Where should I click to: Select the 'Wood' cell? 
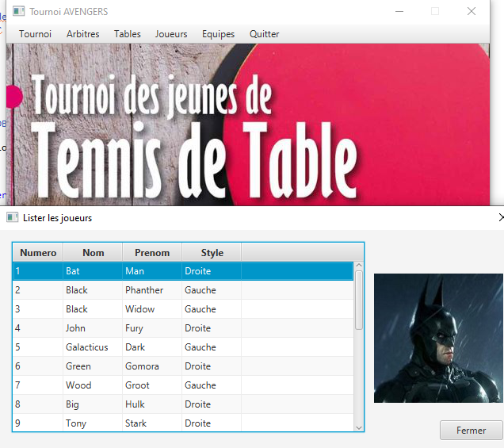[93, 385]
